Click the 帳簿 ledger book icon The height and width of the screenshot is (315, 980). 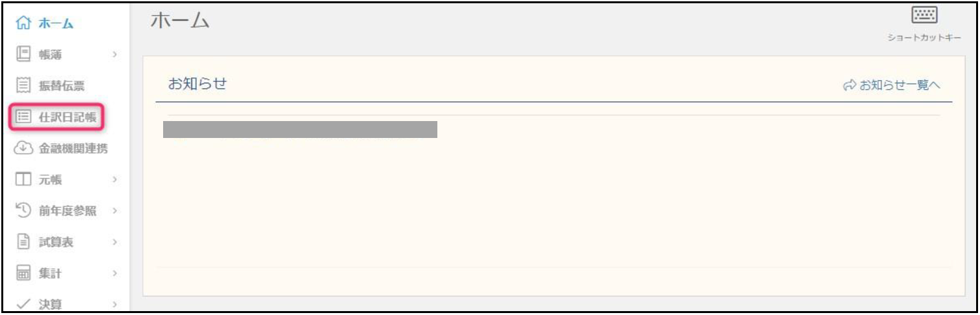pos(23,55)
